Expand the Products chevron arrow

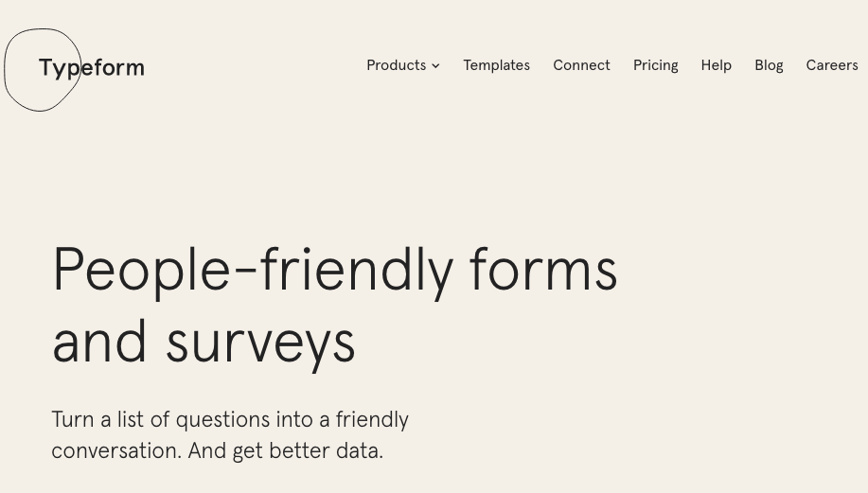435,66
